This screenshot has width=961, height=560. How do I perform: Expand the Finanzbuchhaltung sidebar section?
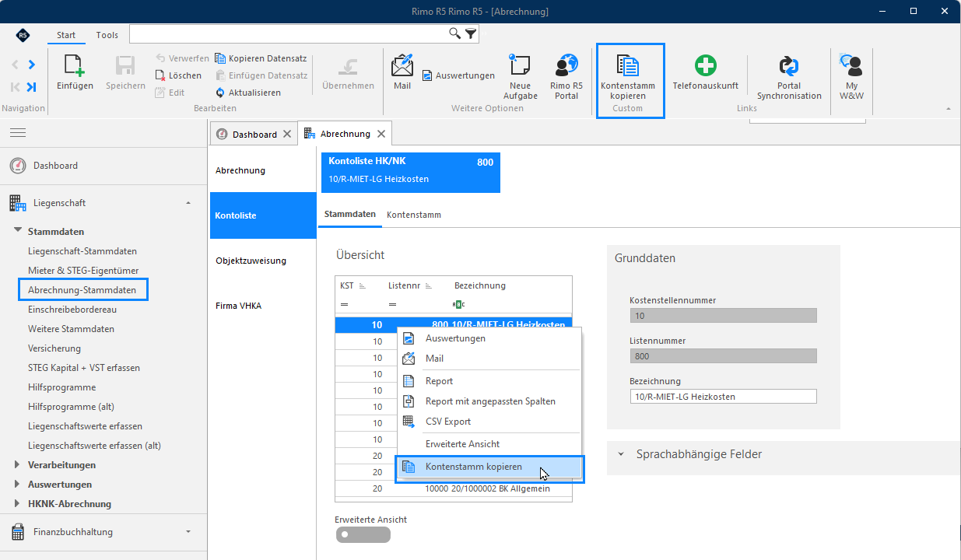[x=188, y=532]
